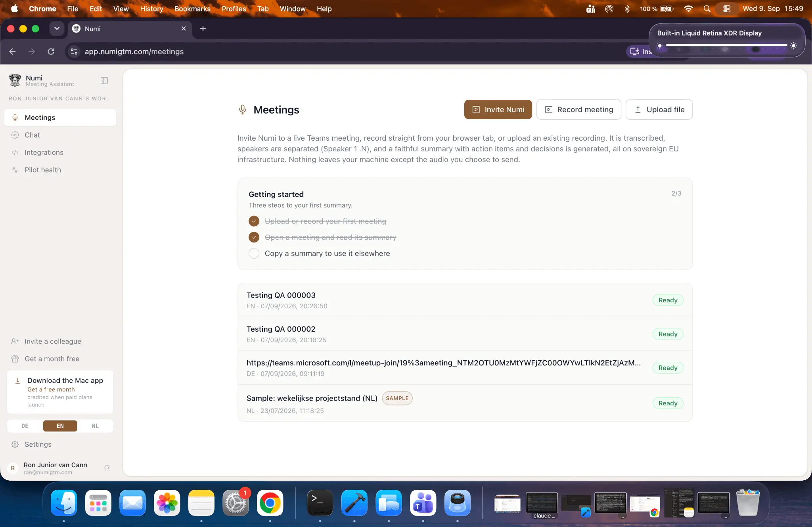Open the Testing QA 000002 meeting
Image resolution: width=812 pixels, height=527 pixels.
coord(465,334)
